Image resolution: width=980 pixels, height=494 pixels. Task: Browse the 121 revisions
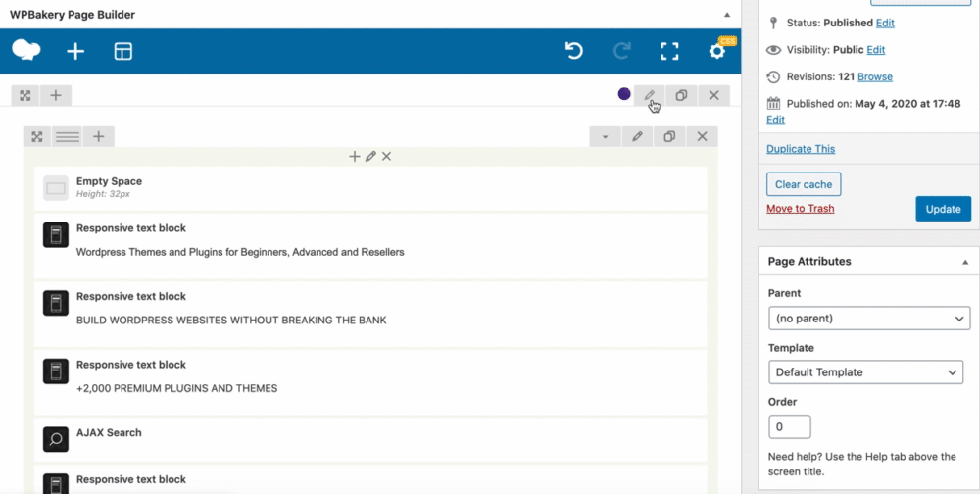875,76
